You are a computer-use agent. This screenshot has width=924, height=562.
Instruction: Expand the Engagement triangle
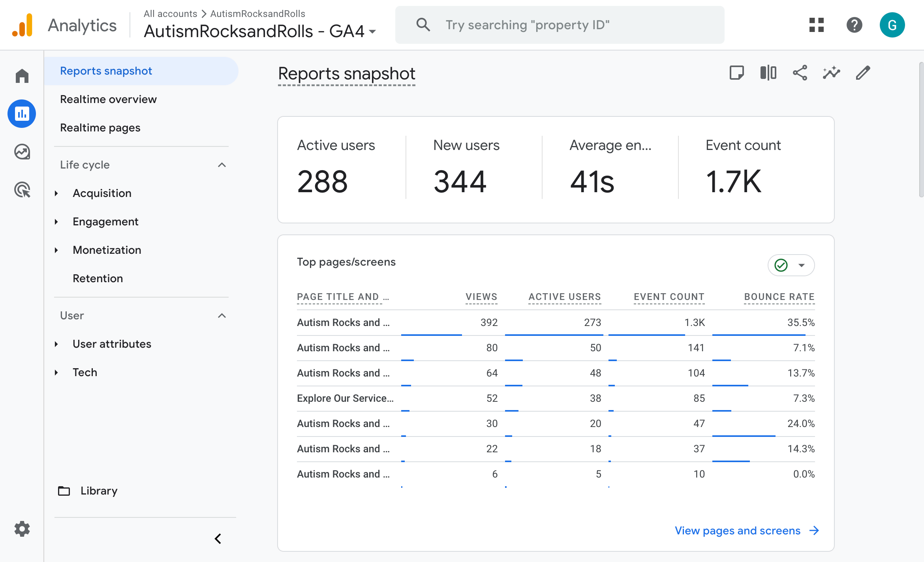pyautogui.click(x=56, y=222)
